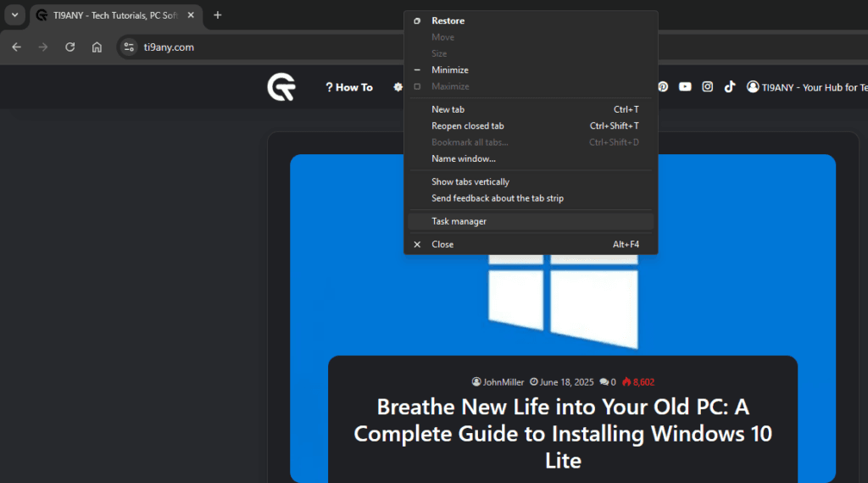Image resolution: width=868 pixels, height=483 pixels.
Task: Click the TI9ANY site logo
Action: tap(281, 87)
